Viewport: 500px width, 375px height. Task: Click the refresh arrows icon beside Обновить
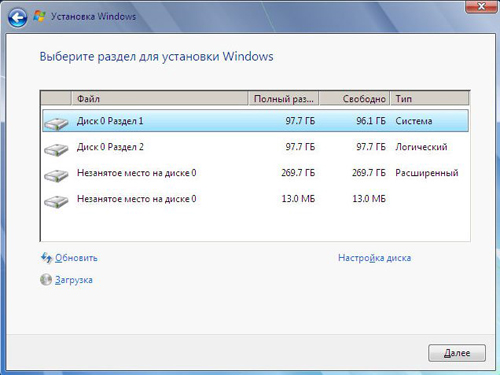[x=46, y=258]
